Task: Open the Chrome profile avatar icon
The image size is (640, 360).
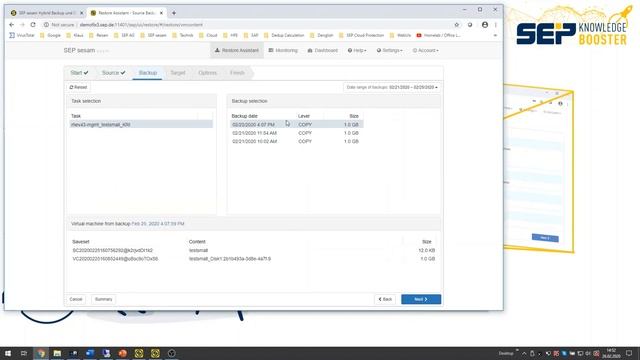Action: (x=485, y=25)
